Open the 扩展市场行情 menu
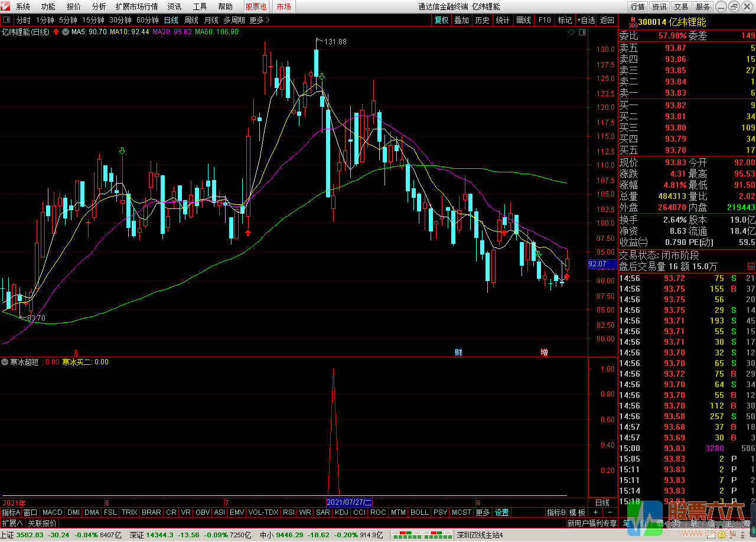Viewport: 756px width, 542px height. (137, 7)
